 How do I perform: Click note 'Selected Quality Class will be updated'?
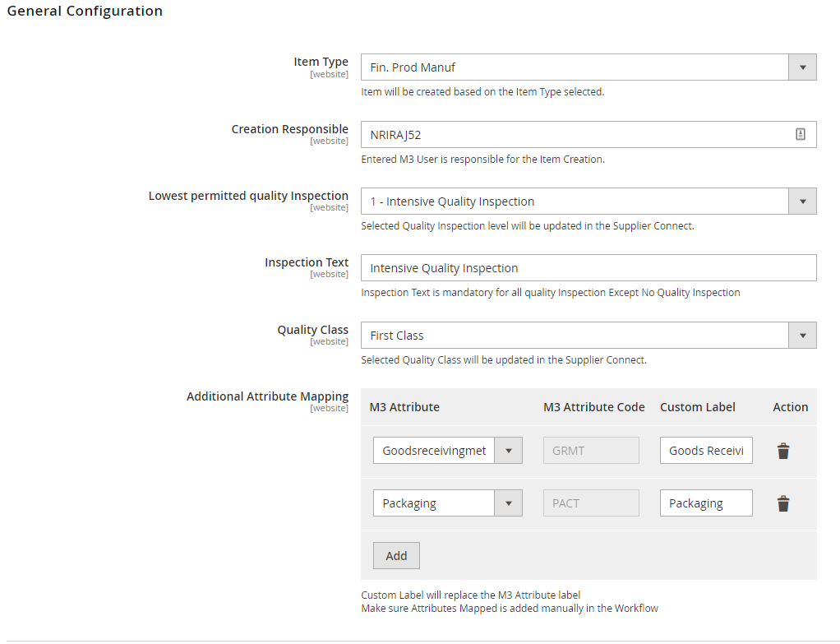coord(504,359)
